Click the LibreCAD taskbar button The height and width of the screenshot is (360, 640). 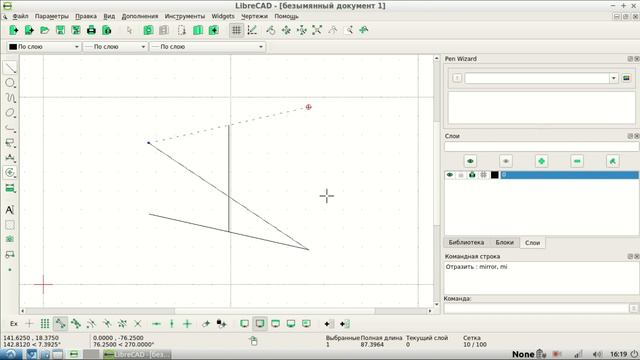click(136, 354)
